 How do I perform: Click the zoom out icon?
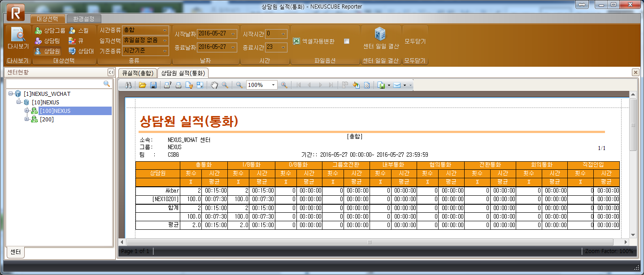coord(239,85)
